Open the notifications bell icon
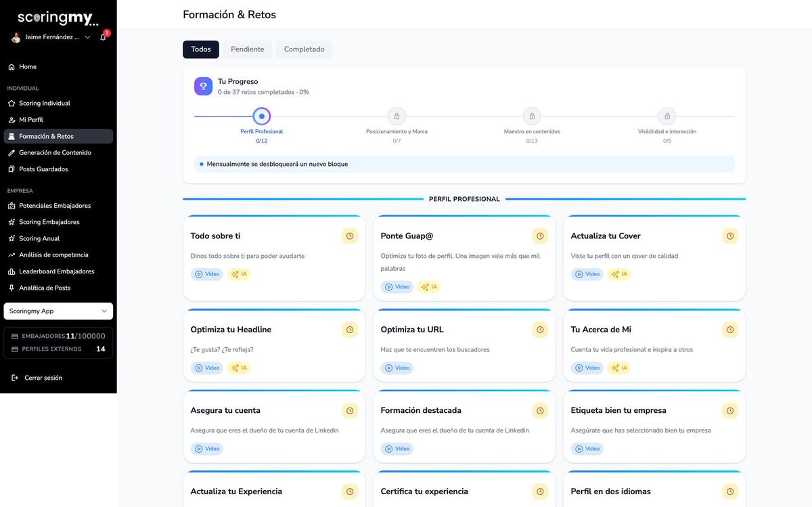The image size is (812, 507). coord(103,37)
